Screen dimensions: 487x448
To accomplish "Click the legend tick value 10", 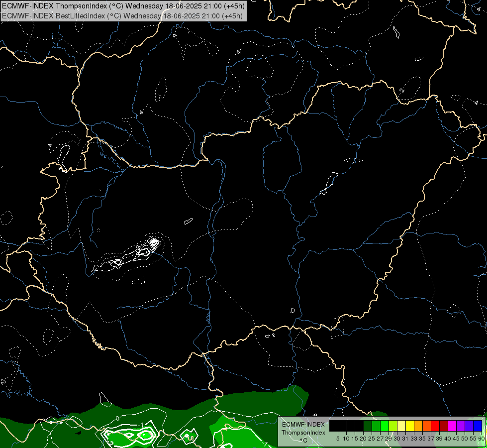I will 346,439.
